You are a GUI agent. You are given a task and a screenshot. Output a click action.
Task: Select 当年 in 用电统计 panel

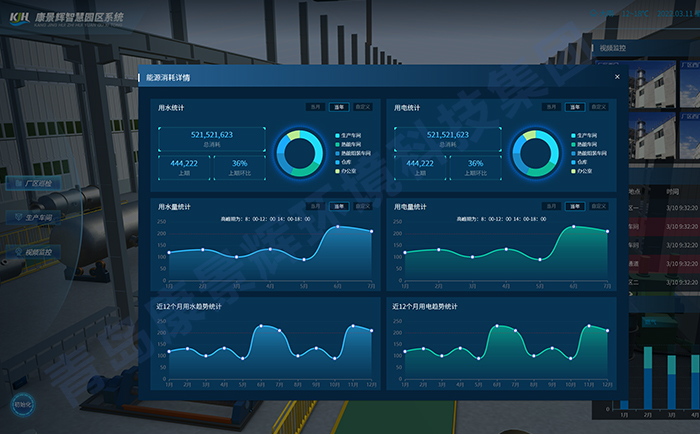(575, 107)
